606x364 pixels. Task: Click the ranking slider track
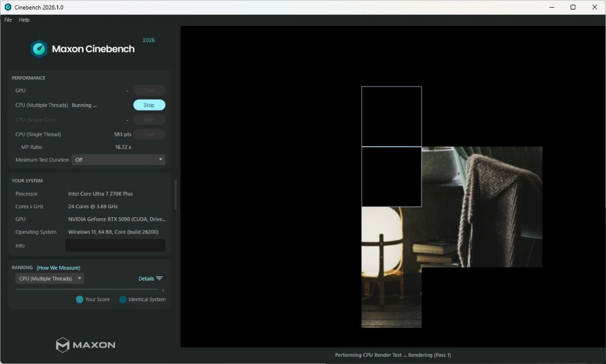tap(88, 289)
